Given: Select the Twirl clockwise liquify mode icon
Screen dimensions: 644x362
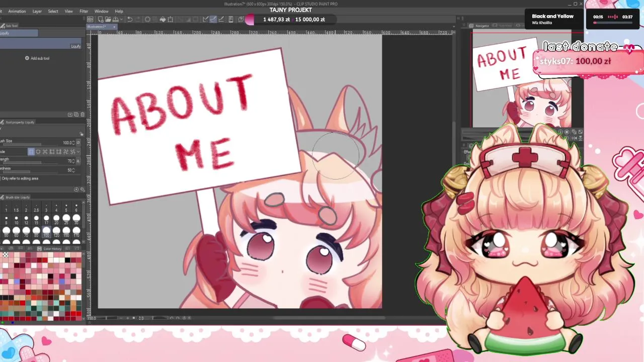Looking at the screenshot, I should pos(65,151).
